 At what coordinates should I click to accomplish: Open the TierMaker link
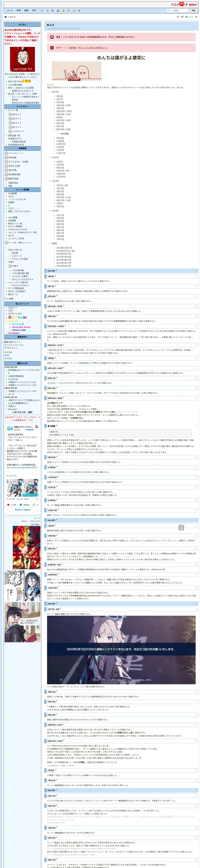click(x=14, y=333)
